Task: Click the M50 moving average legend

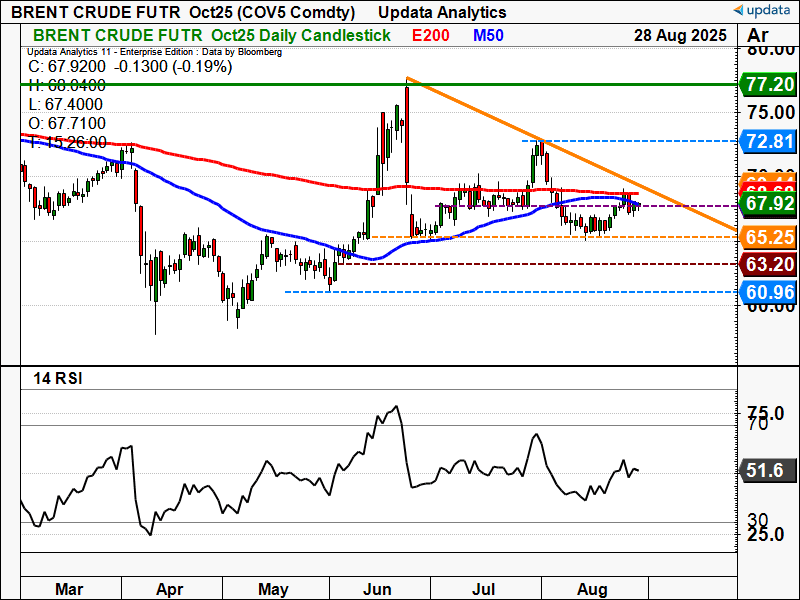Action: point(488,35)
